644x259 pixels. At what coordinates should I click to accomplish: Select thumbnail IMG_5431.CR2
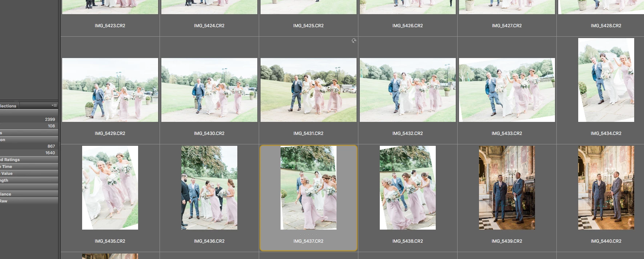pos(309,90)
